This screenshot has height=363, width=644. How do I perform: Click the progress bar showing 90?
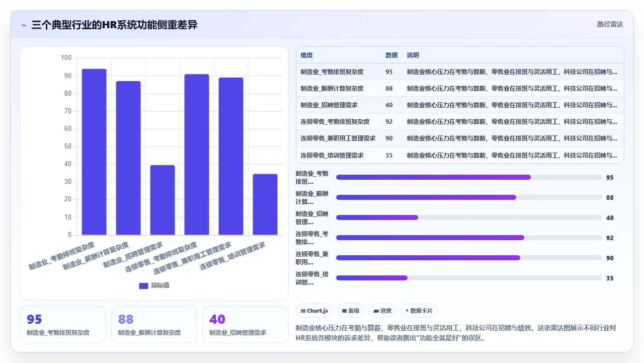point(469,258)
